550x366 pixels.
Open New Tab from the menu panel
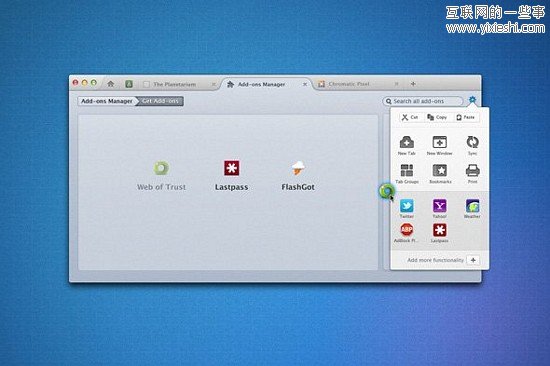point(407,145)
